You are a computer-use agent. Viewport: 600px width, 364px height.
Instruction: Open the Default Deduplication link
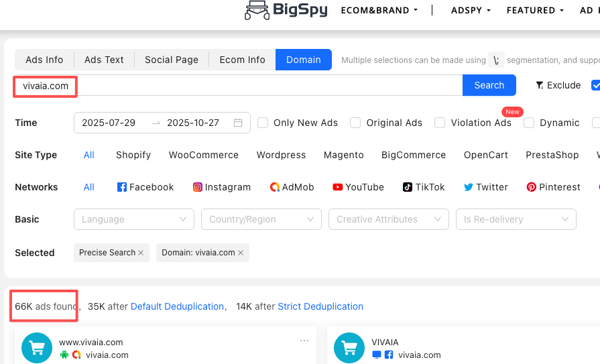coord(177,306)
